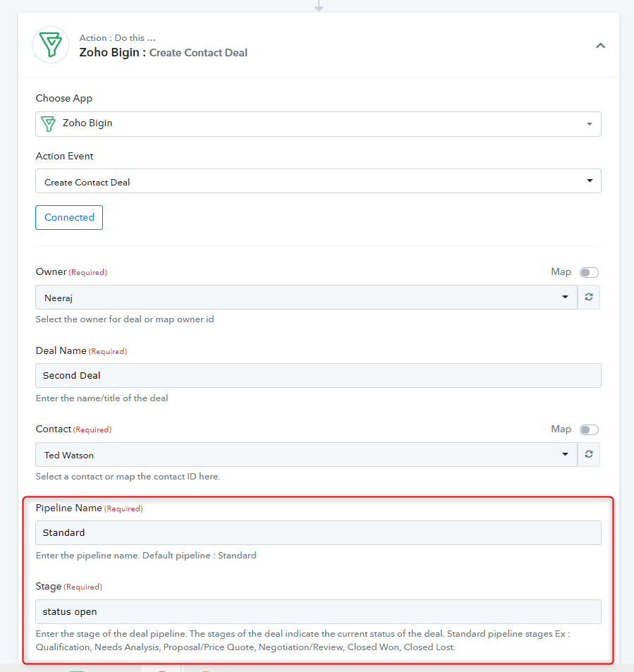The image size is (634, 672).
Task: Toggle the Contact Map switch
Action: click(589, 429)
